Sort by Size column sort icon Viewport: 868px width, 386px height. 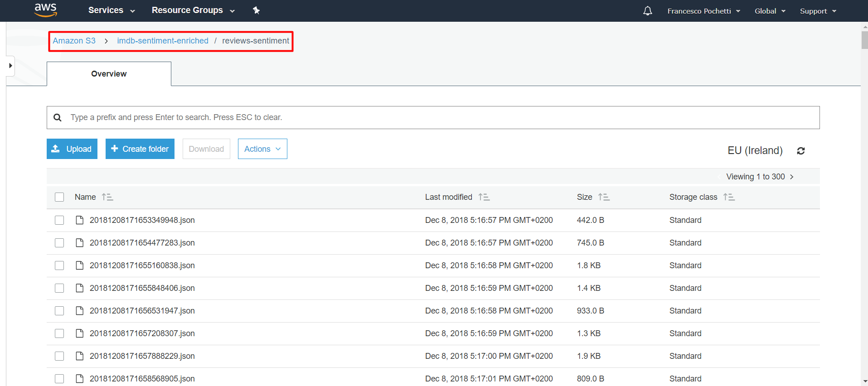pos(604,197)
